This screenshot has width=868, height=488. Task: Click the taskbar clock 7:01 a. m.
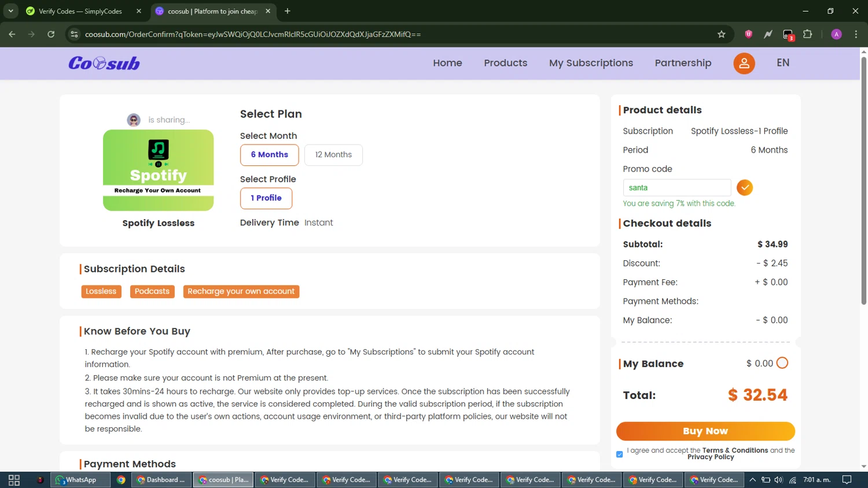pos(816,480)
